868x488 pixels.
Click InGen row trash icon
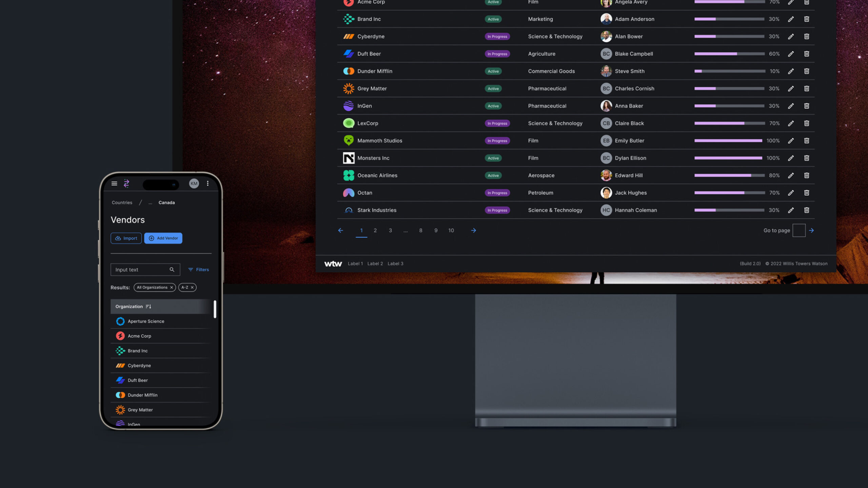[807, 106]
